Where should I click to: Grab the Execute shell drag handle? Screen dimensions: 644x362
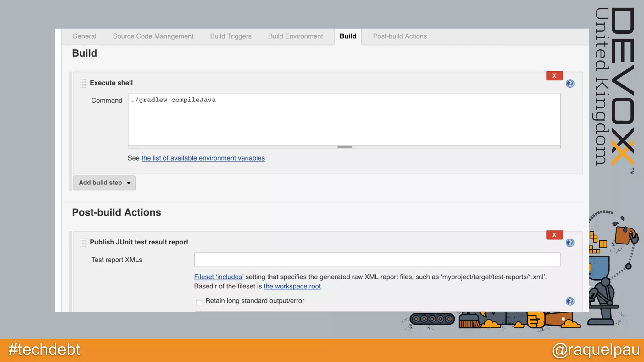(83, 83)
